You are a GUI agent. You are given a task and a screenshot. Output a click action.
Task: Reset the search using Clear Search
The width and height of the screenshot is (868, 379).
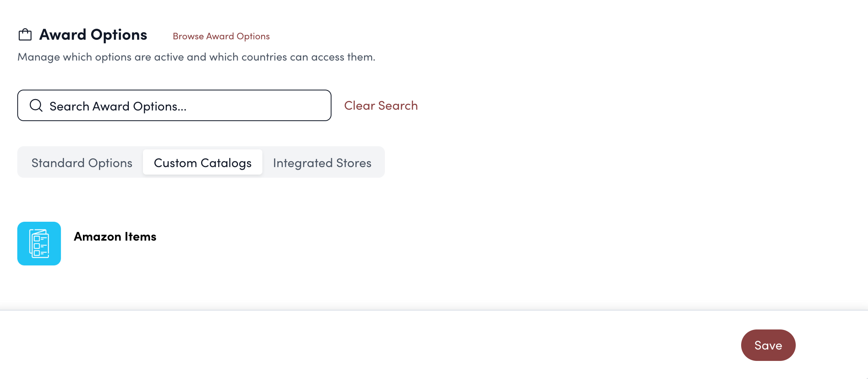[381, 105]
